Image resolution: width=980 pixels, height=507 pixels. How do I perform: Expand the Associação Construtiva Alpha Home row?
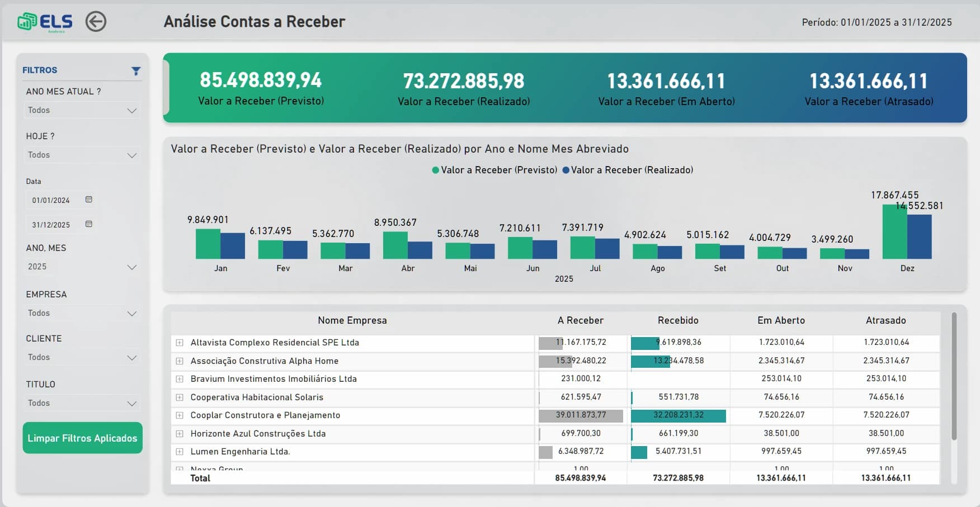click(x=180, y=361)
